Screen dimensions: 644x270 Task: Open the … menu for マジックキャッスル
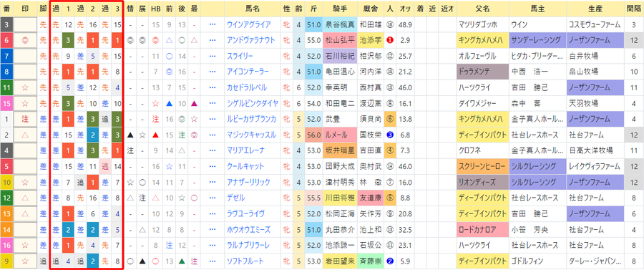213,135
